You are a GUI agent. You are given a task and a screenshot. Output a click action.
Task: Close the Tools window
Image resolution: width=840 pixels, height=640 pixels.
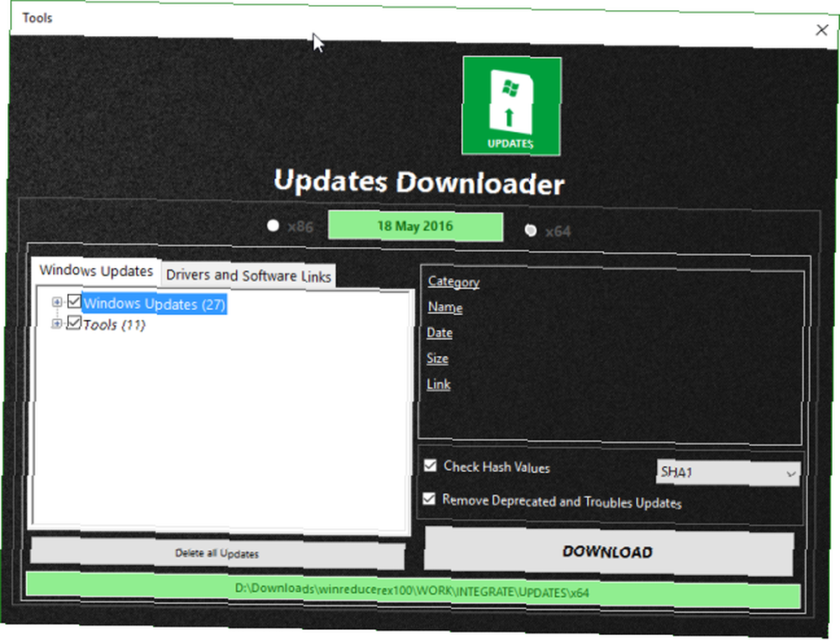click(x=822, y=30)
